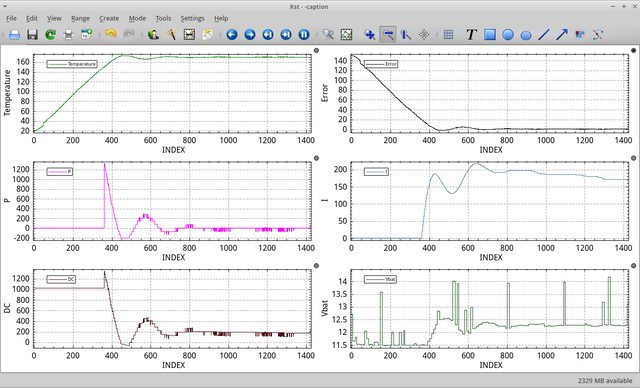
Task: Click the Temperature plot legend box
Action: [x=72, y=64]
